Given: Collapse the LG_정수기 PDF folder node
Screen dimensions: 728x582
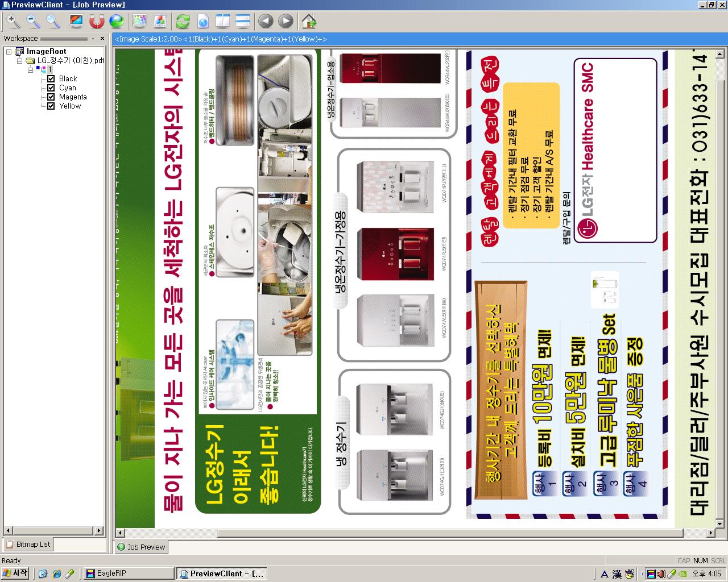Looking at the screenshot, I should click(x=19, y=61).
